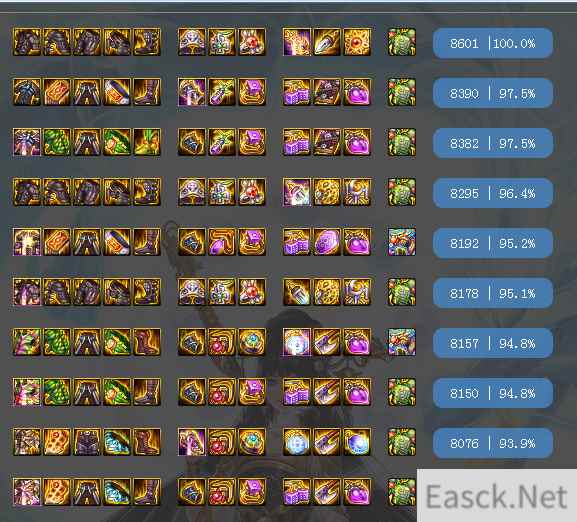The height and width of the screenshot is (522, 577).
Task: Click the golden round shield icon in 8295 row
Action: tap(327, 192)
